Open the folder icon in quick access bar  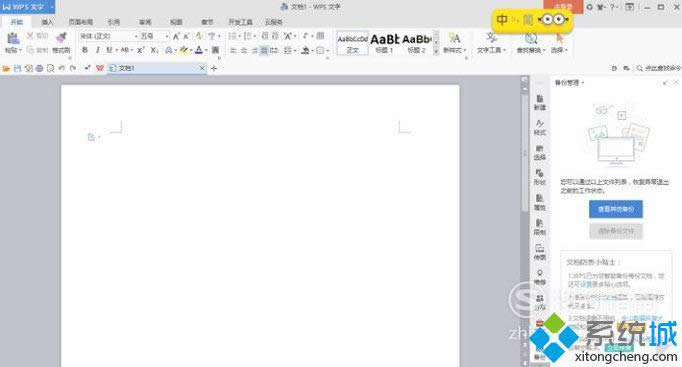click(6, 68)
